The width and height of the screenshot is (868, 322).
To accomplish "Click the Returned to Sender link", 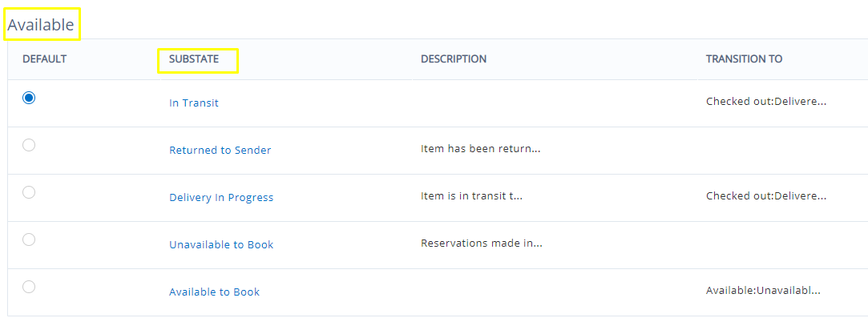I will click(x=220, y=151).
